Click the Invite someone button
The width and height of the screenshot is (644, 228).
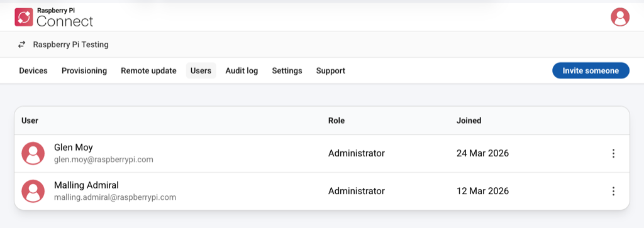point(591,70)
